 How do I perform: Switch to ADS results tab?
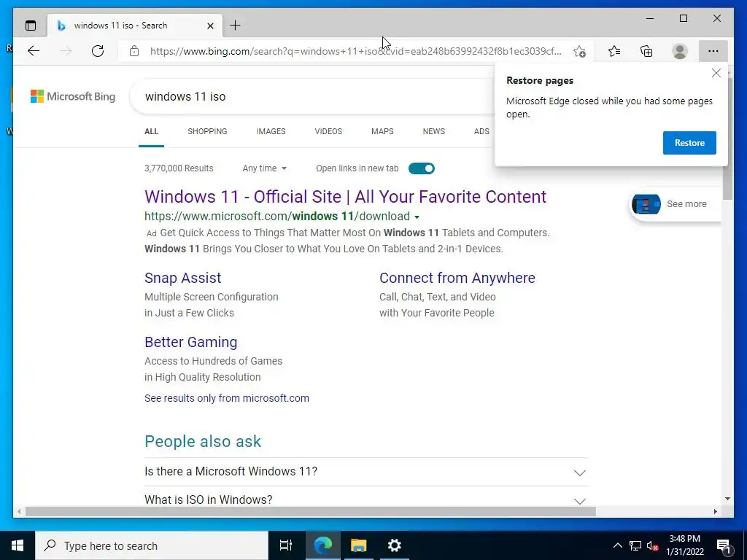(x=481, y=131)
